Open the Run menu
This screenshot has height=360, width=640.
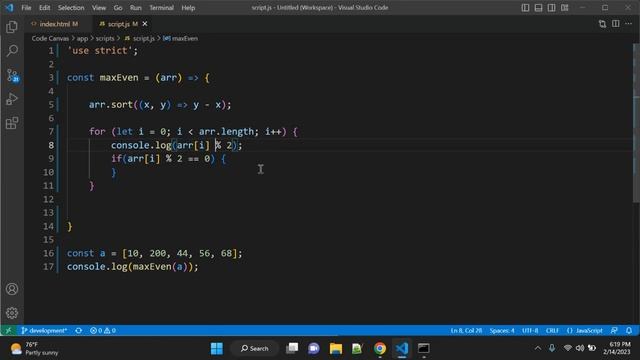(136, 8)
